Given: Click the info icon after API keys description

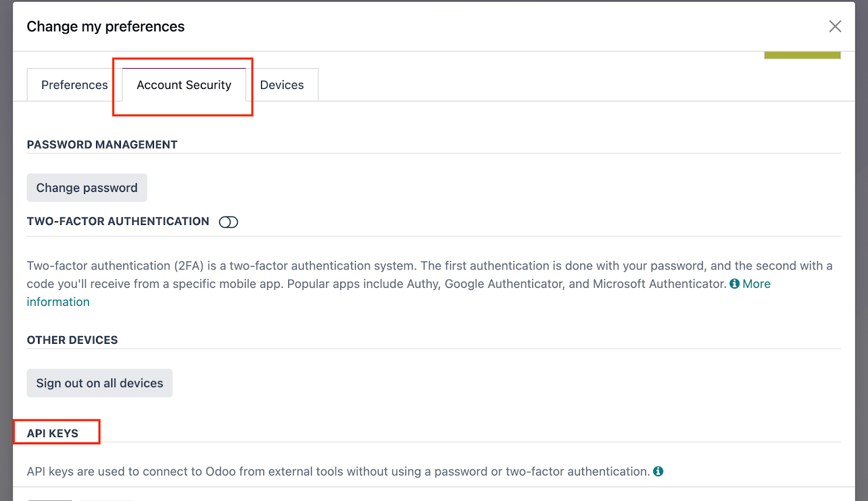Looking at the screenshot, I should click(658, 471).
